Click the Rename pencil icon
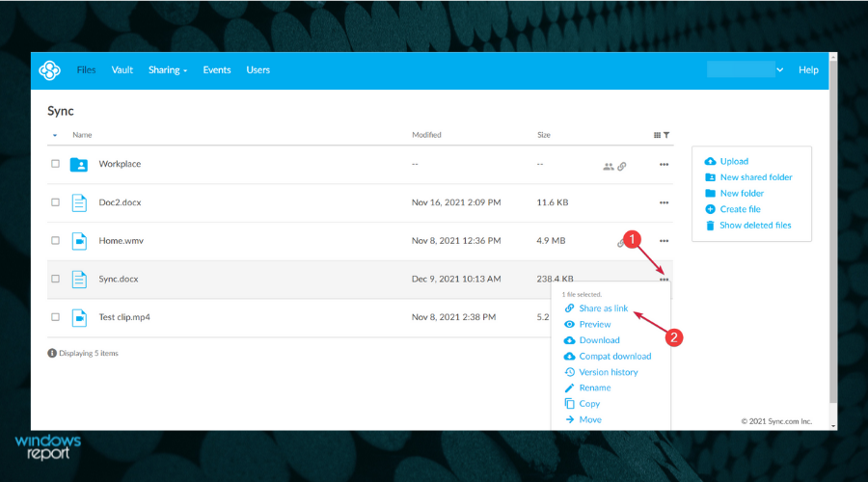868x482 pixels. tap(569, 388)
